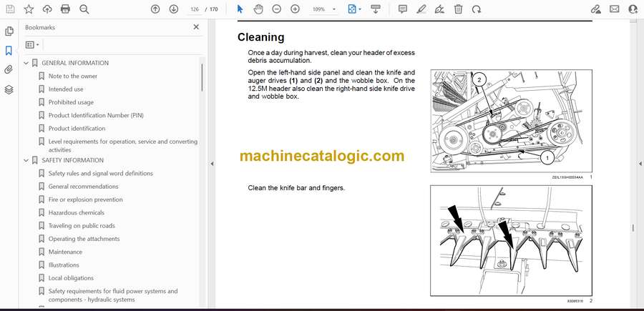
Task: Jump to Fire or explosion prevention bookmark
Action: [85, 199]
